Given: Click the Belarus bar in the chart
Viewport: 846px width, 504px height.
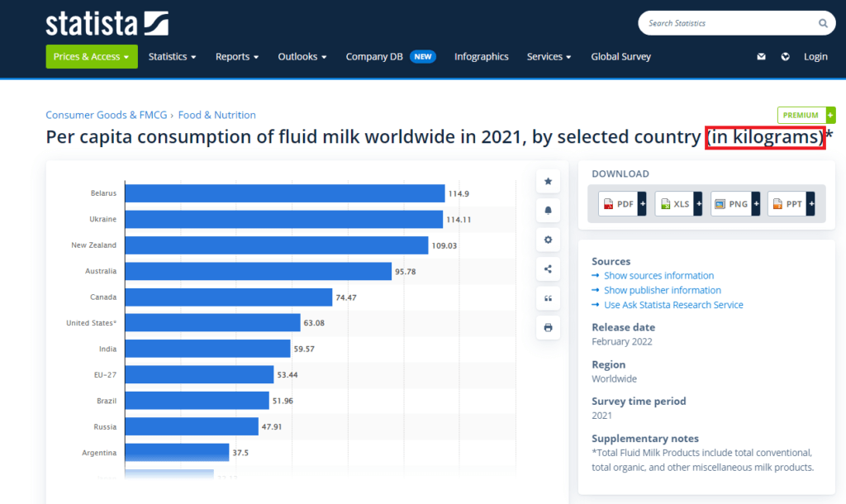Looking at the screenshot, I should (285, 193).
